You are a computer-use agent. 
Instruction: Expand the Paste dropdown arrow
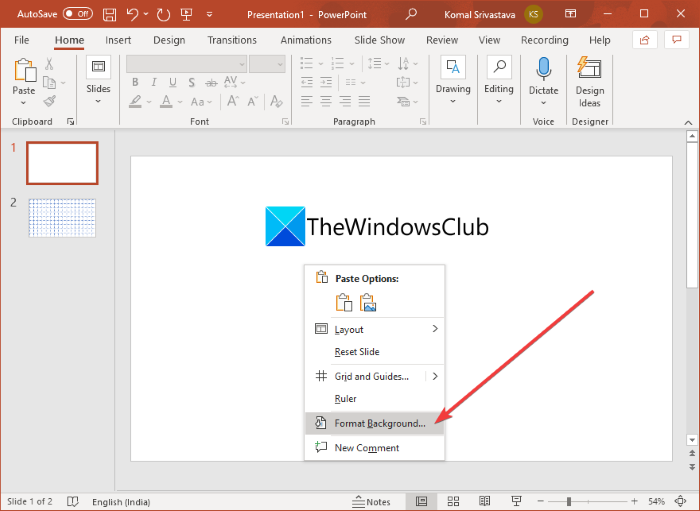point(24,103)
